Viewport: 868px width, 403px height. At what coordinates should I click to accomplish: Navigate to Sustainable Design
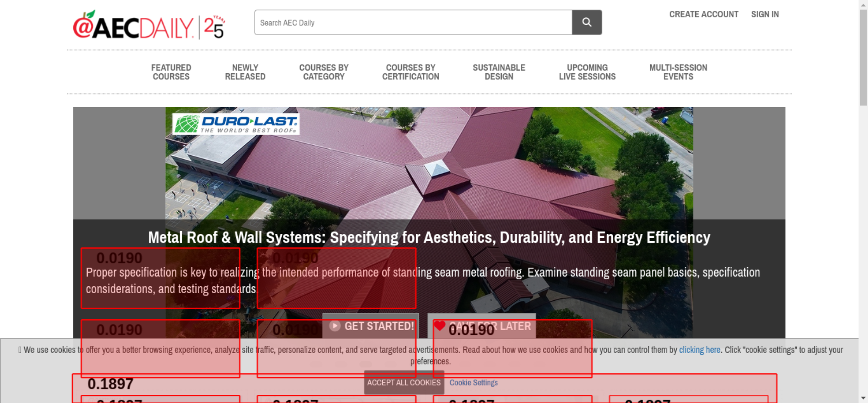point(499,72)
